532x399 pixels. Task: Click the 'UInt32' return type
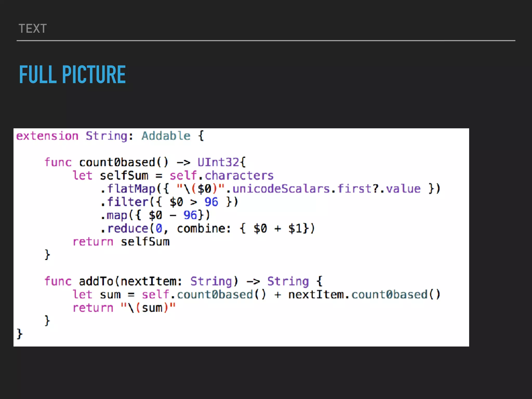218,163
